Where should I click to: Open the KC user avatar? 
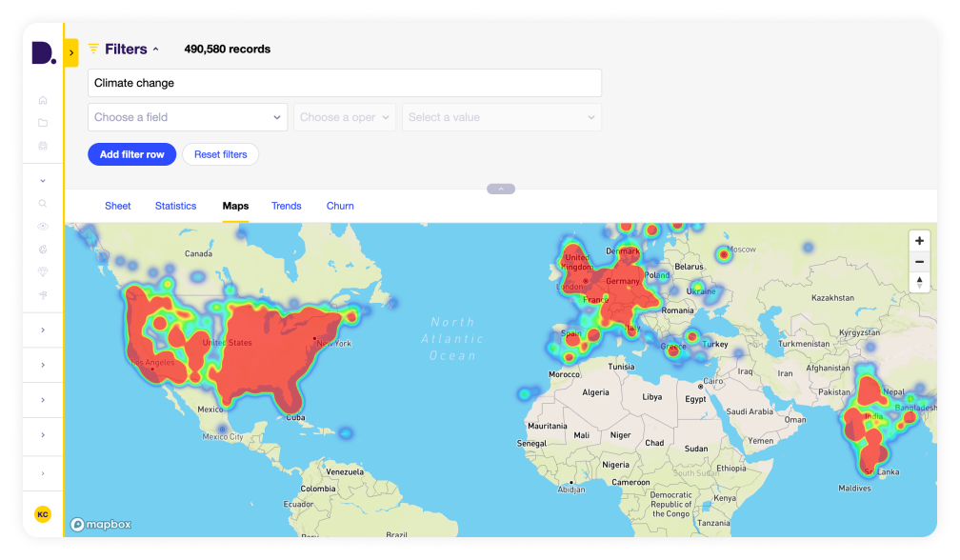[43, 514]
